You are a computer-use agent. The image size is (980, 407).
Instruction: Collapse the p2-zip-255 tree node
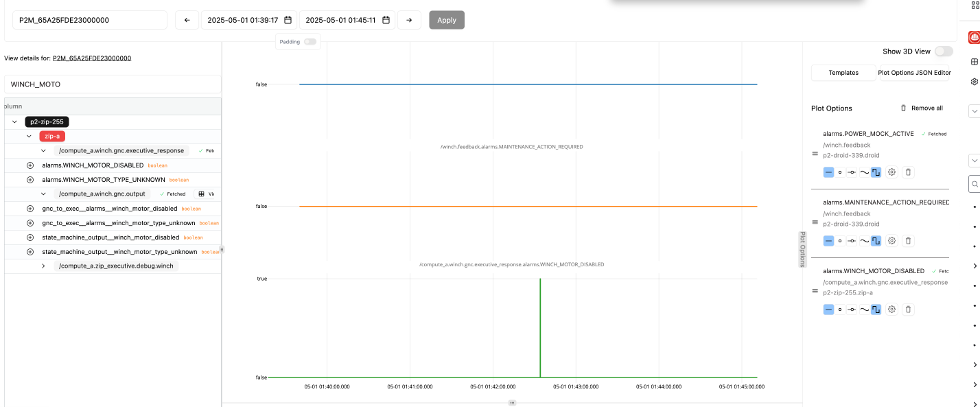[x=14, y=121]
